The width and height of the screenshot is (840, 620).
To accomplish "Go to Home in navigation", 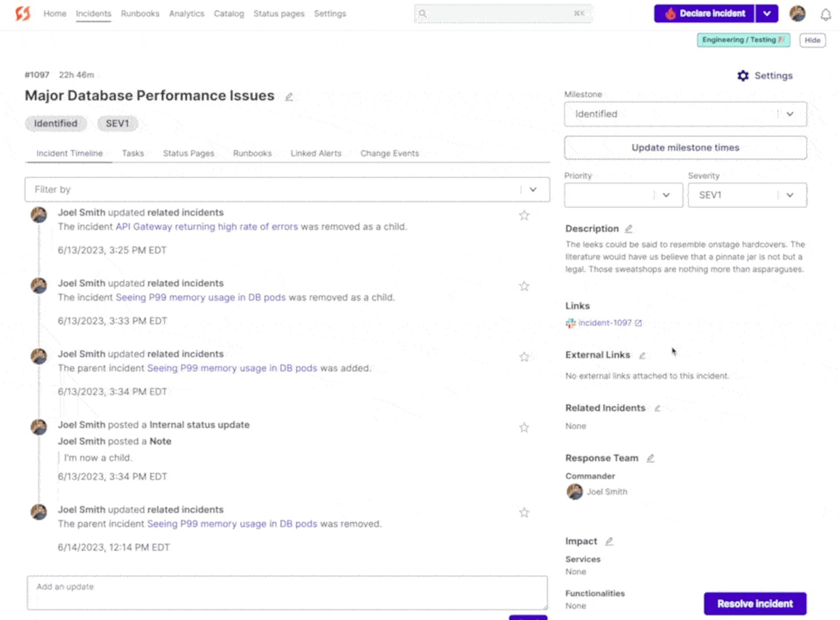I will point(55,14).
